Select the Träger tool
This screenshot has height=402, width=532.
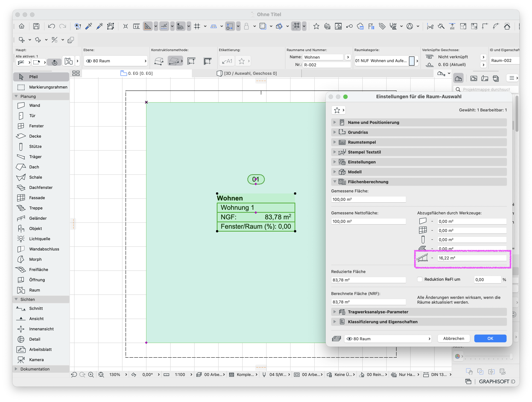tap(41, 157)
